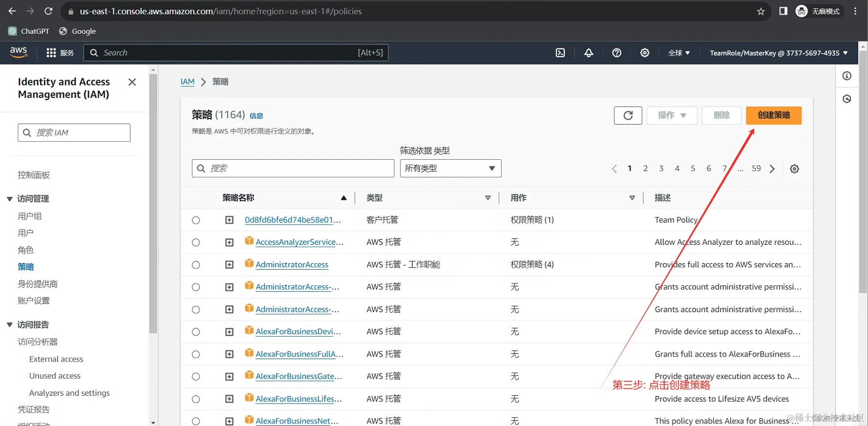The height and width of the screenshot is (426, 868).
Task: Open the AWS services grid menu
Action: [x=51, y=53]
